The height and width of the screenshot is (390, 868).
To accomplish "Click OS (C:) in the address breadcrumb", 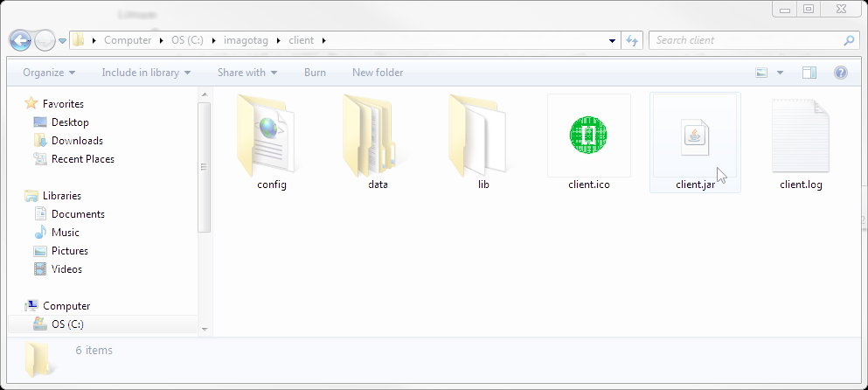I will point(188,40).
